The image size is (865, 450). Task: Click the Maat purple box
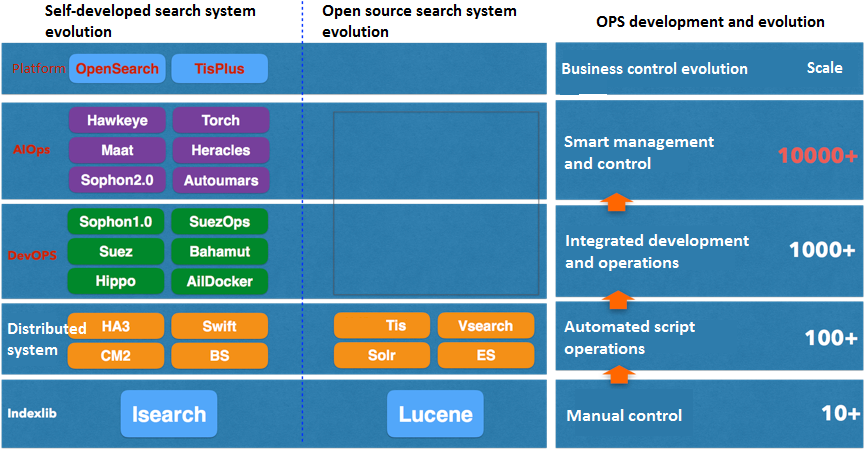click(117, 150)
